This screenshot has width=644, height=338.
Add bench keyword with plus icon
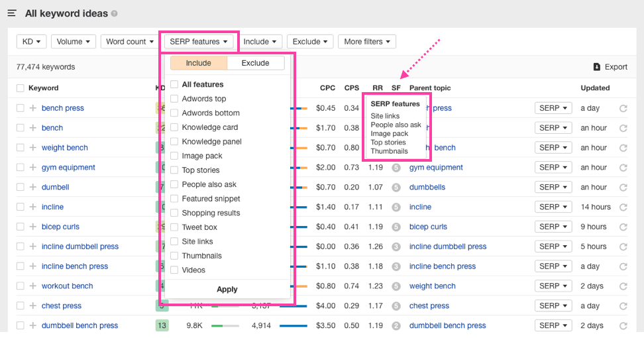click(33, 128)
